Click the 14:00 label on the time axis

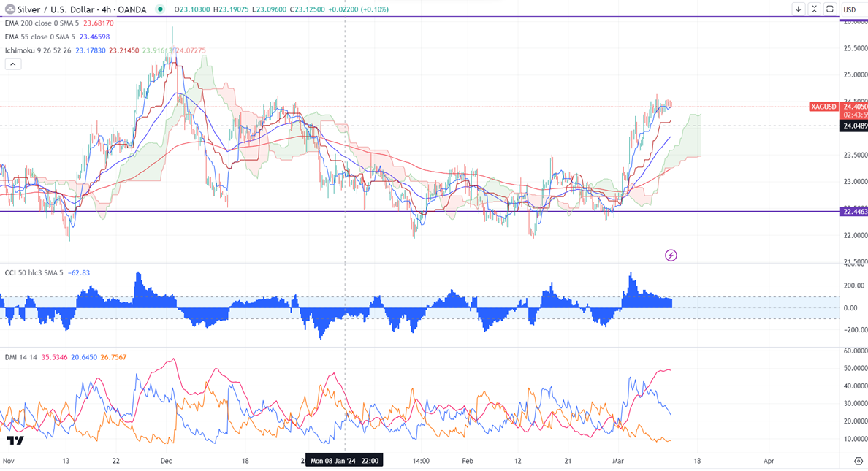pos(421,461)
